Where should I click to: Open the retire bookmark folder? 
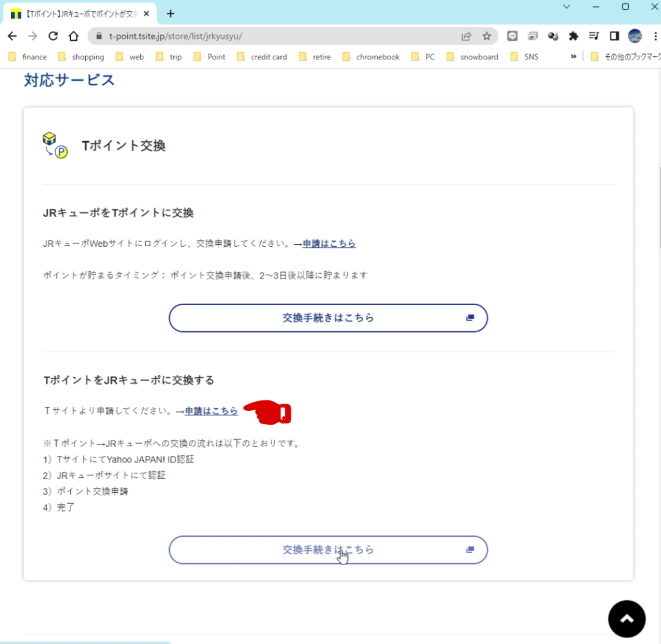pyautogui.click(x=315, y=56)
